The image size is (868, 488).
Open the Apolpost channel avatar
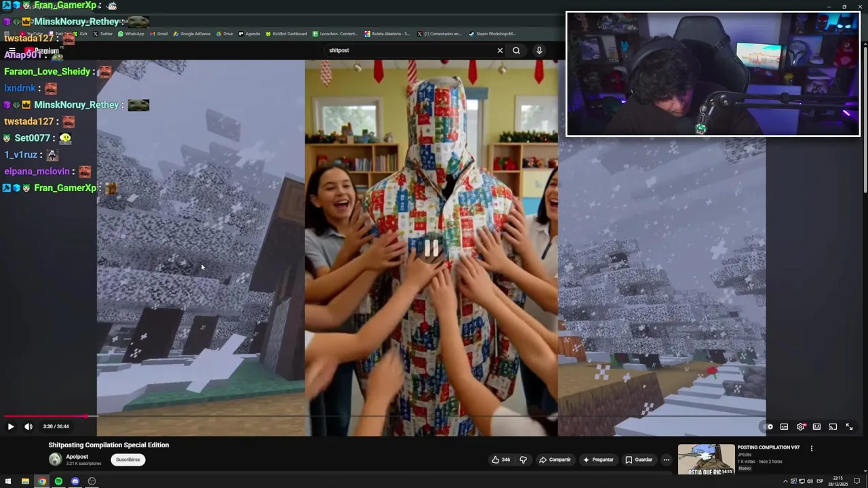pos(55,460)
